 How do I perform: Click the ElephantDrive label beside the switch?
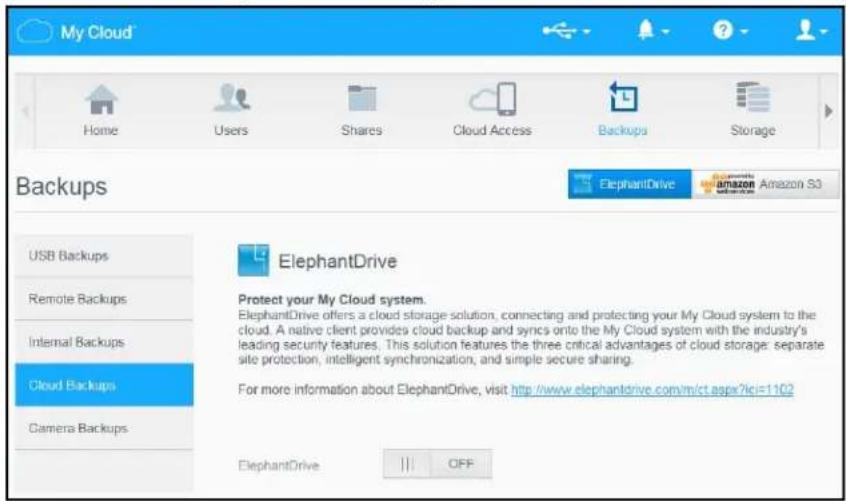279,465
